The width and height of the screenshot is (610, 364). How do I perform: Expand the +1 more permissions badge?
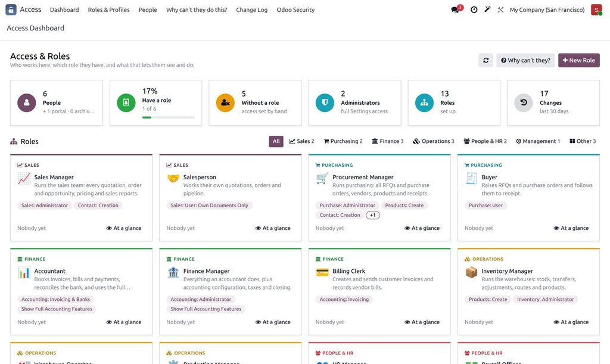click(373, 215)
